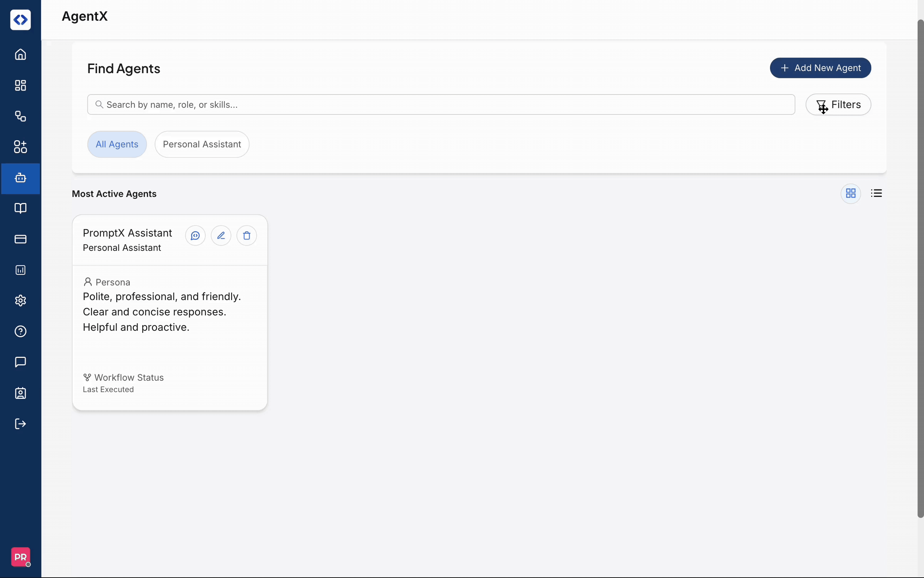The image size is (924, 578).
Task: Click the Add New Agent button
Action: coord(820,68)
